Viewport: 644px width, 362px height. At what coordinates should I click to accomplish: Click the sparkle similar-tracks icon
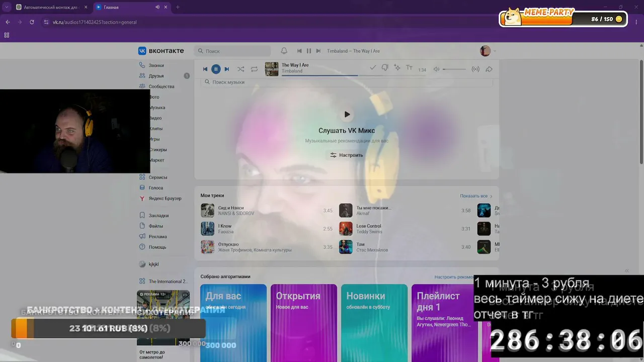(x=397, y=67)
